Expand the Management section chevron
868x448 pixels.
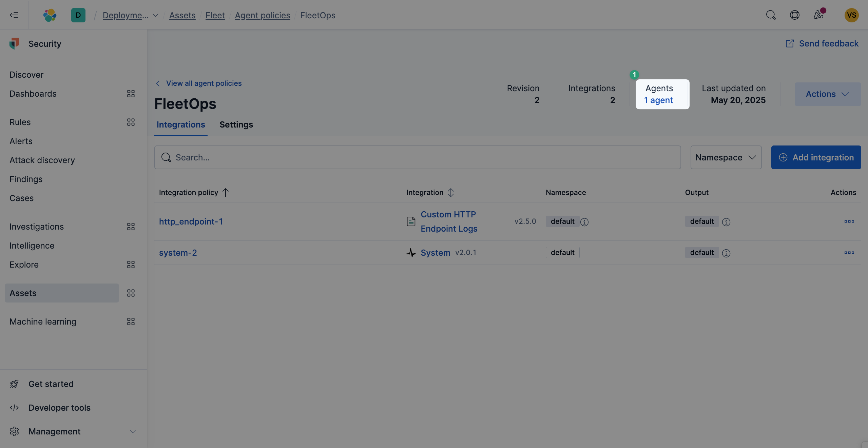pyautogui.click(x=133, y=431)
